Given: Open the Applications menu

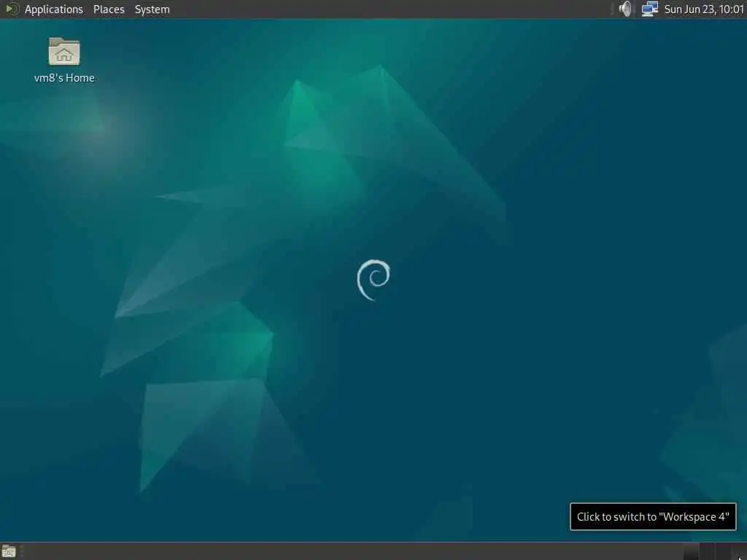Looking at the screenshot, I should tap(53, 9).
